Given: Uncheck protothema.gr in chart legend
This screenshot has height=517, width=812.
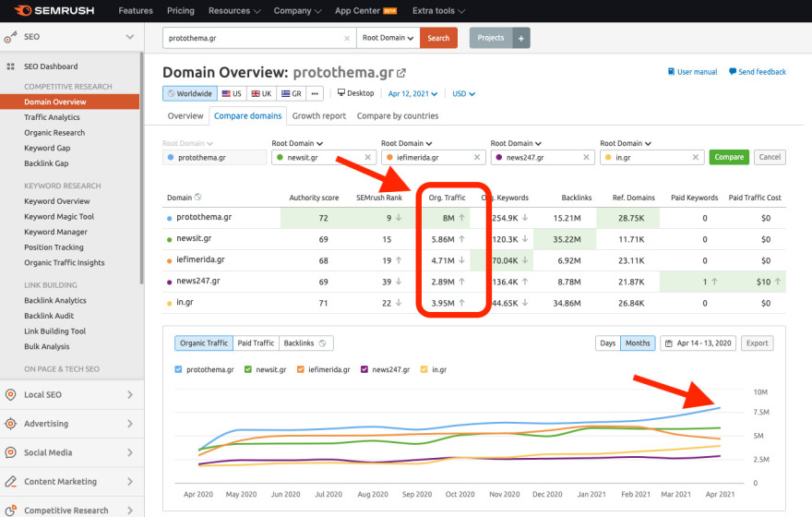Looking at the screenshot, I should [x=179, y=369].
